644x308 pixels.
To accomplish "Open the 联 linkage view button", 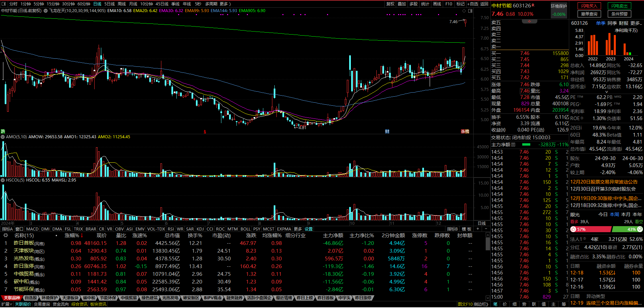I will (534, 304).
